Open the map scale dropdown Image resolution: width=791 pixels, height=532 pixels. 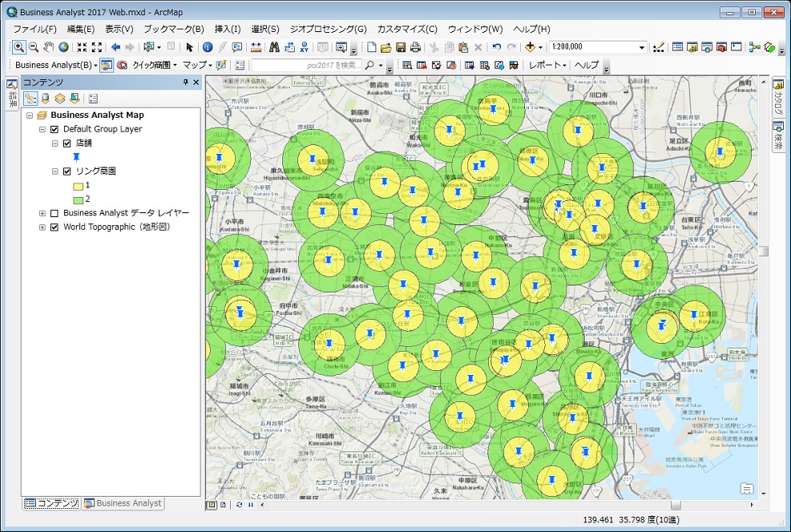(x=642, y=47)
